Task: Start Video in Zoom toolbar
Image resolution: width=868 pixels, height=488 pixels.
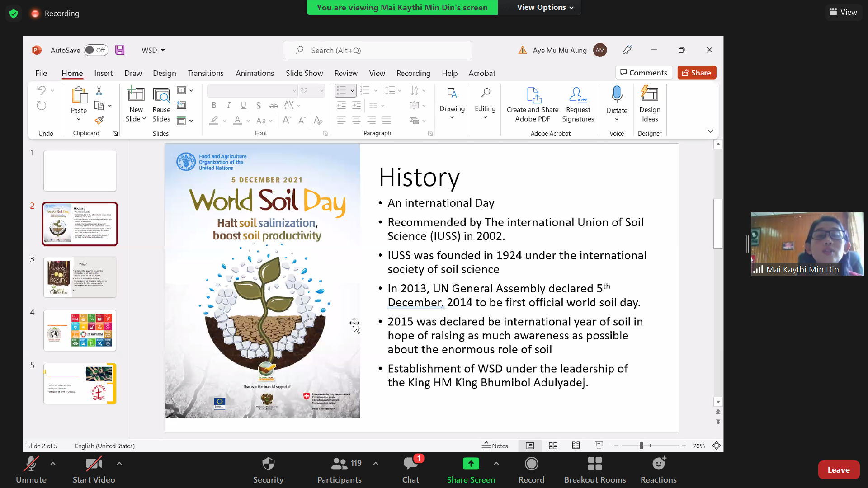Action: [94, 469]
